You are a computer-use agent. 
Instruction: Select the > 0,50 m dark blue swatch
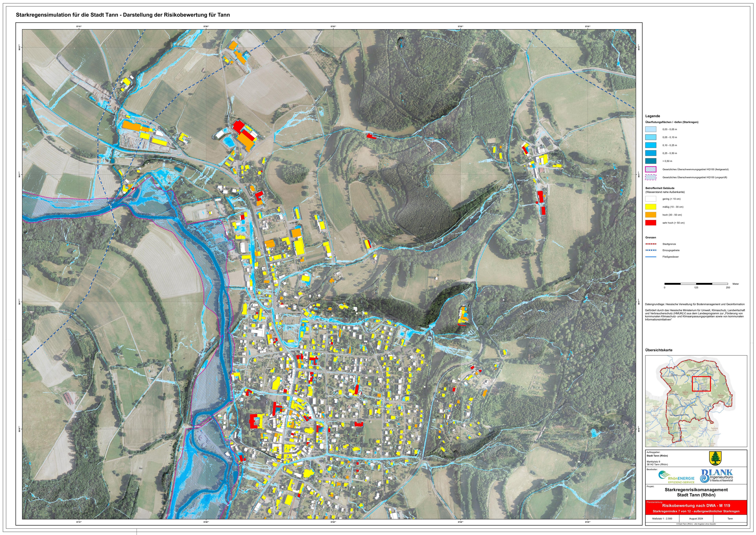[x=651, y=161]
